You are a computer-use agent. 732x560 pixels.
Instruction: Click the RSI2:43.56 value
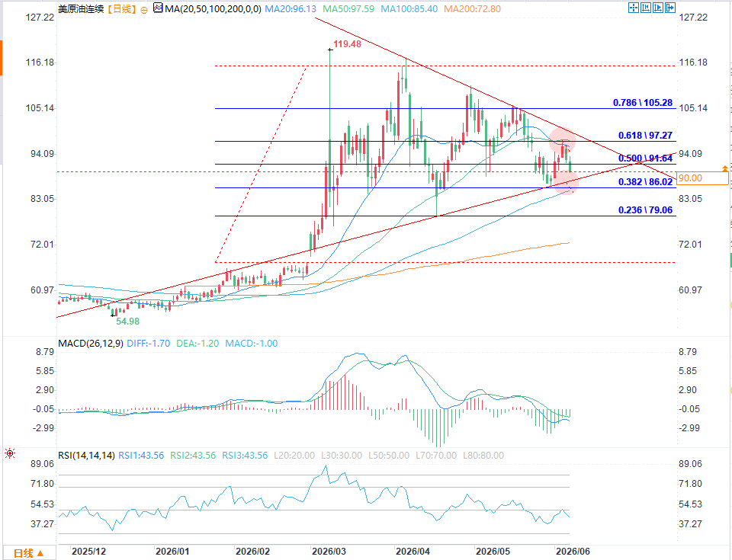(x=193, y=456)
